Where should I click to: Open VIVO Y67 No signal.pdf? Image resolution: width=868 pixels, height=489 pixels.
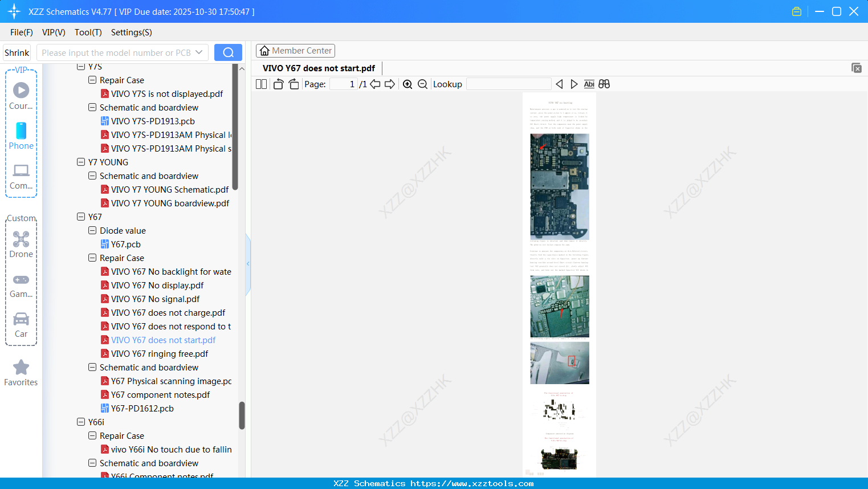[156, 299]
